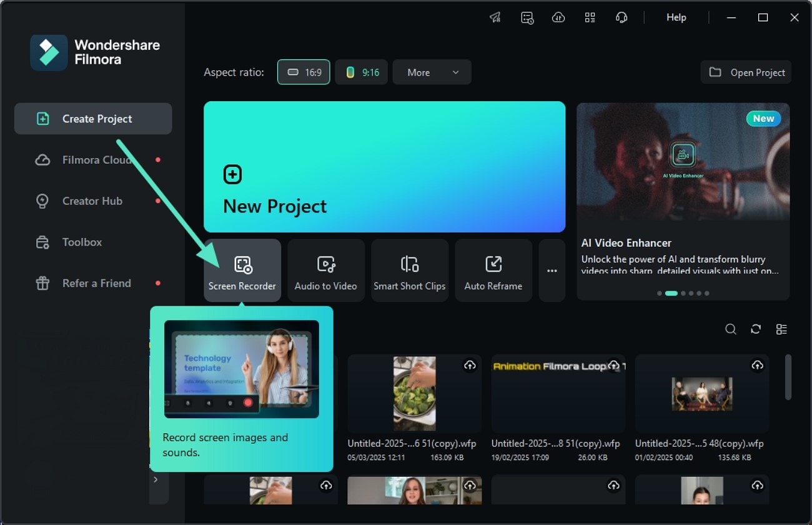
Task: Click the Screen Recorder tooltip preview image
Action: click(x=242, y=369)
